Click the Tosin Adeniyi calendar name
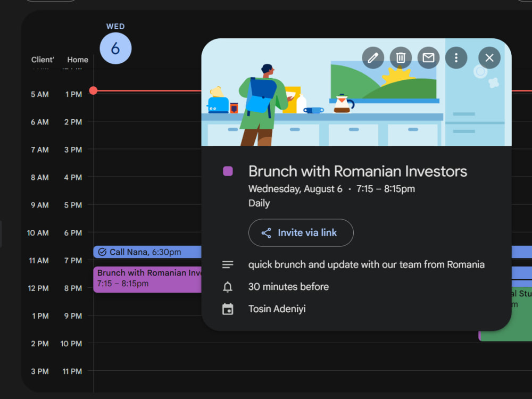This screenshot has height=399, width=532. 277,309
